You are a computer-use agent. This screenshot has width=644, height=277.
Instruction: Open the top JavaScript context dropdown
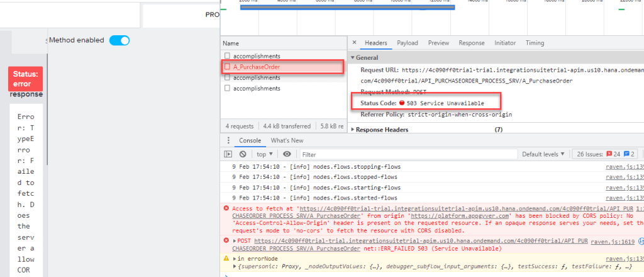[264, 154]
